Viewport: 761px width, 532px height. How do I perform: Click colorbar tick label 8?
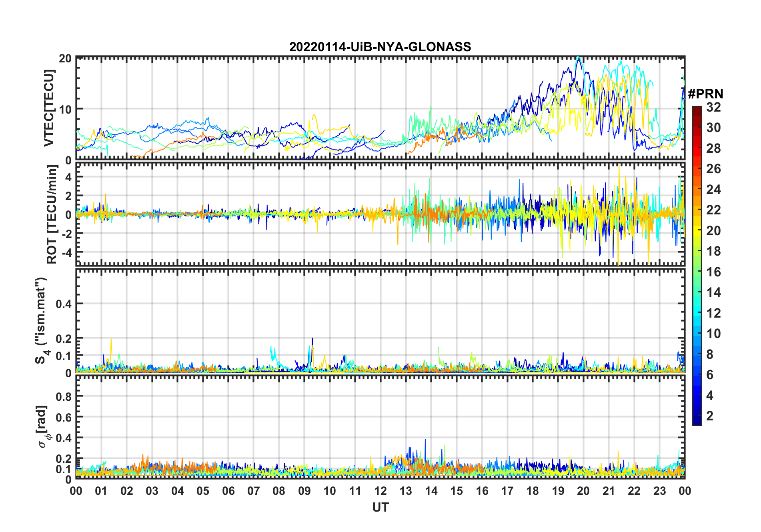[x=710, y=354]
